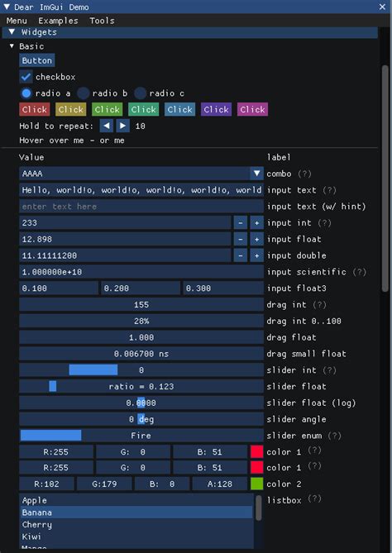392x553 pixels.
Task: Select radio c
Action: tap(140, 93)
